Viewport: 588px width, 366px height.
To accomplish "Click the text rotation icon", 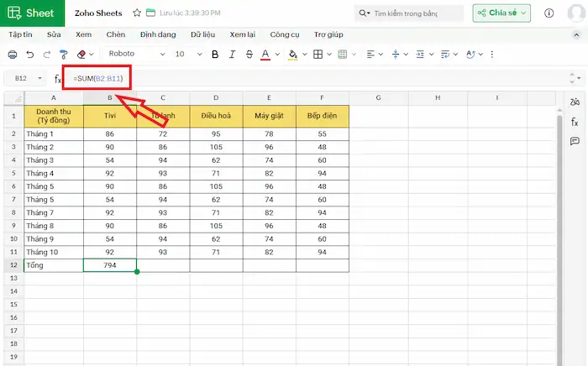I will (x=470, y=55).
